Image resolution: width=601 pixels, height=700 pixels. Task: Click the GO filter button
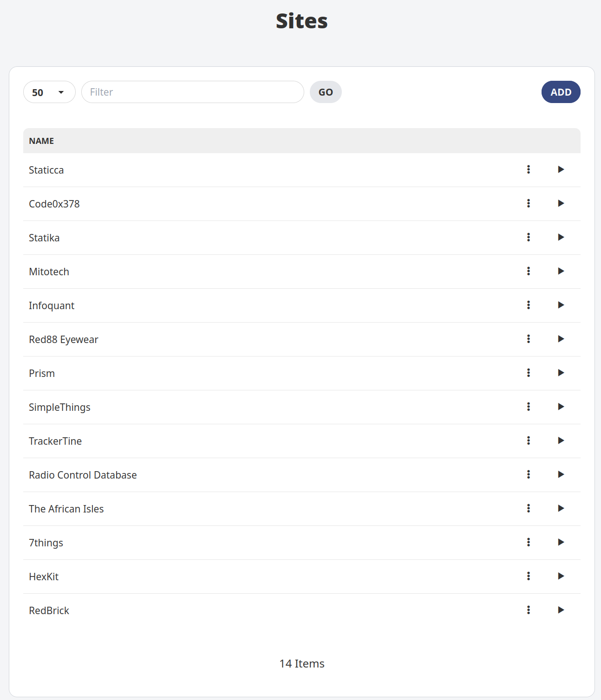tap(326, 92)
